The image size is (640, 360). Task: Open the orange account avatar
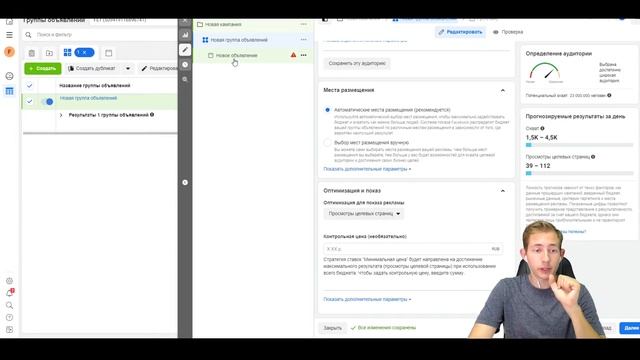click(x=9, y=52)
